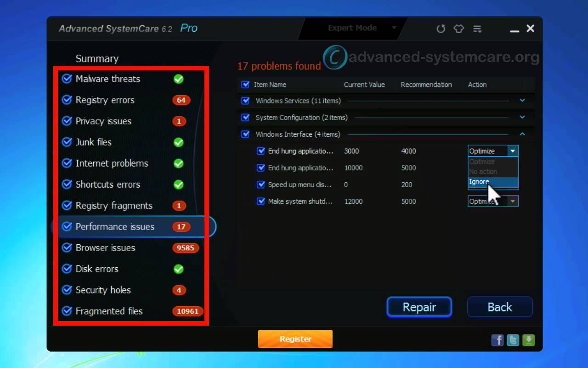Click the Facebook share icon
Image resolution: width=588 pixels, height=368 pixels.
point(498,340)
